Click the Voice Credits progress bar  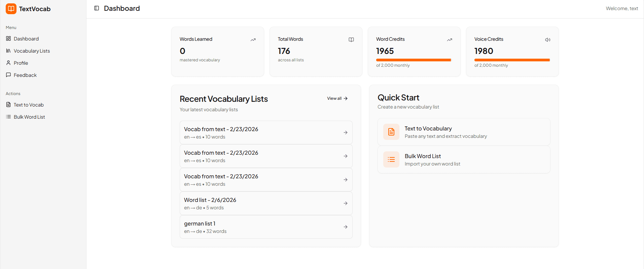coord(512,60)
